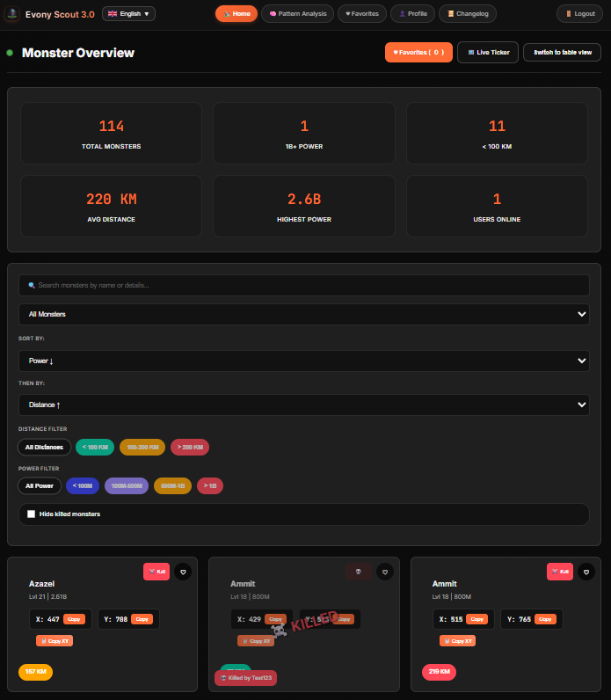Screen dimensions: 611x700
Task: Go to the Home tab
Action: point(236,14)
